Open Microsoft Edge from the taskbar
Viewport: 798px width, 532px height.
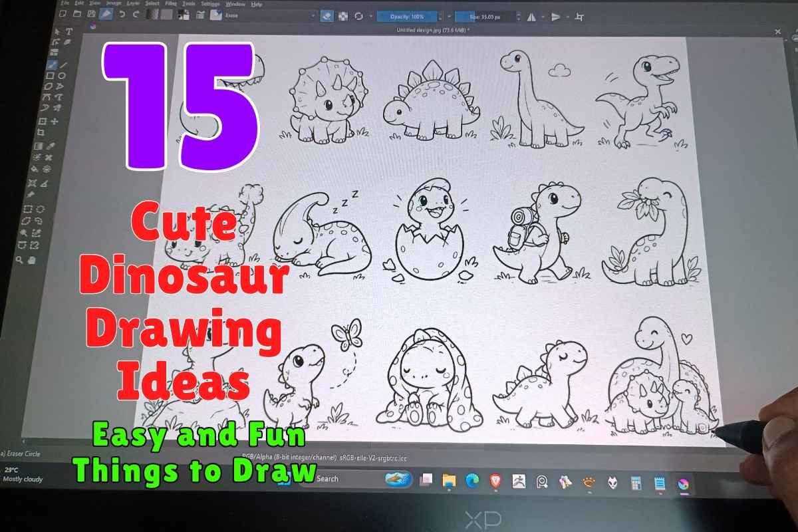click(473, 481)
